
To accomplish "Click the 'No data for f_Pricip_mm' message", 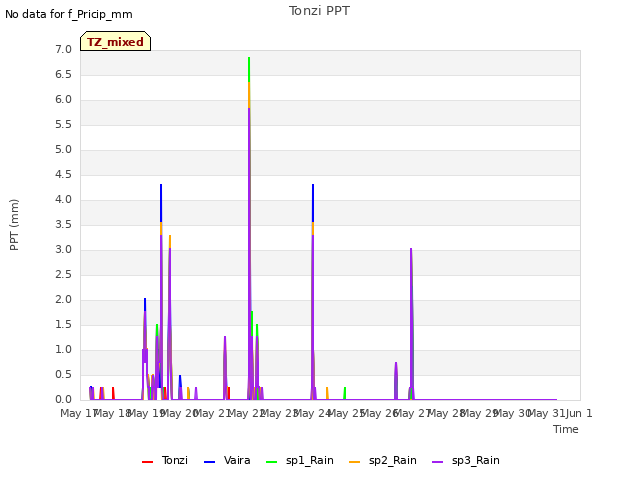I will pyautogui.click(x=69, y=14).
